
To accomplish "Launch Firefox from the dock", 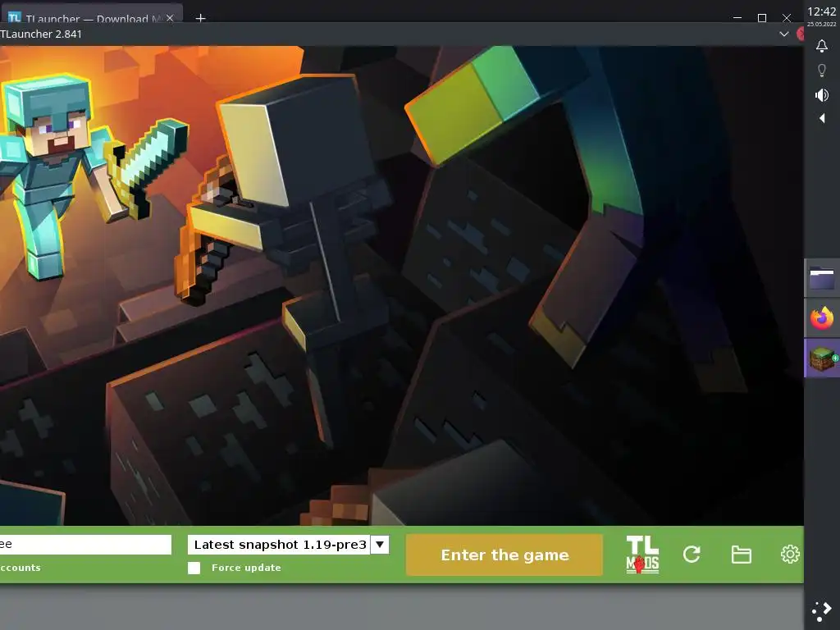I will (822, 318).
